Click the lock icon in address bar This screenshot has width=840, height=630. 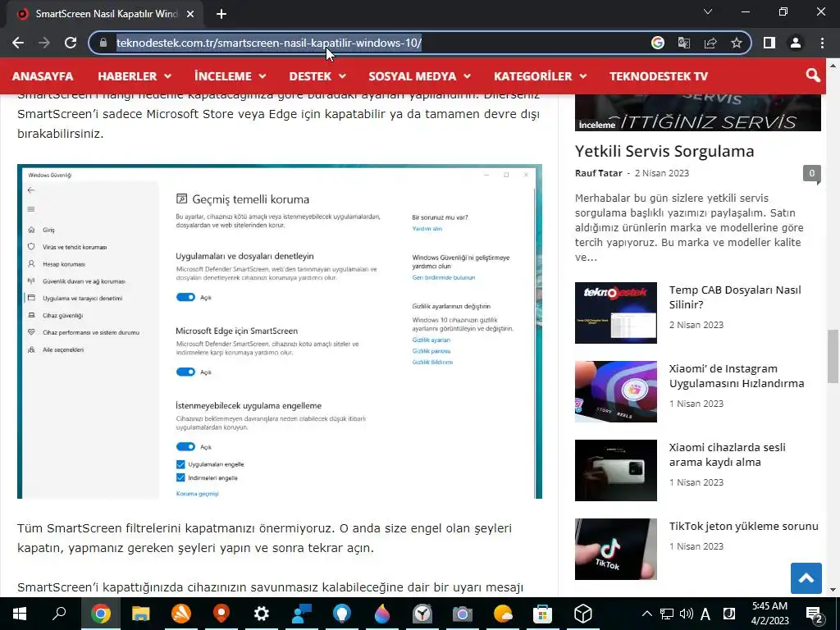(x=103, y=43)
